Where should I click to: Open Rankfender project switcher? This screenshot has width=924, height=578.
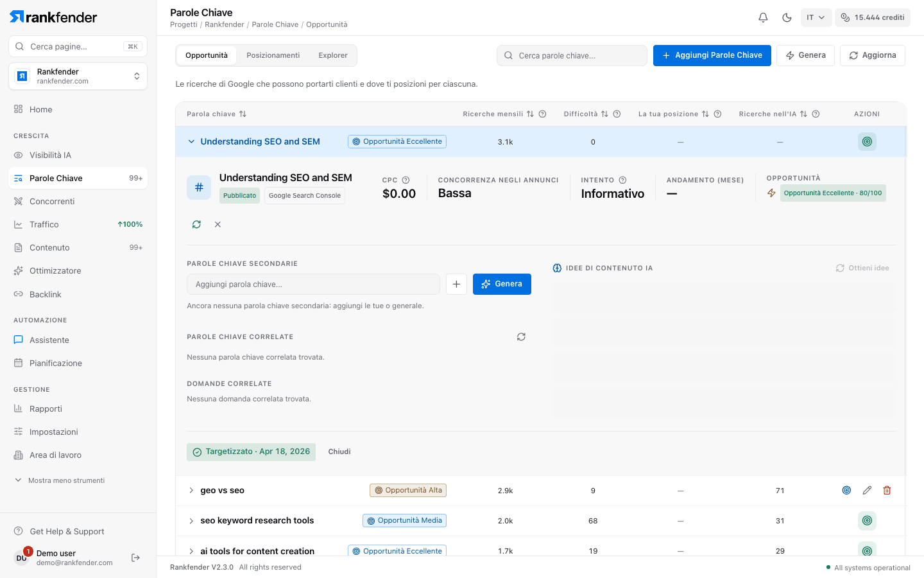point(78,76)
